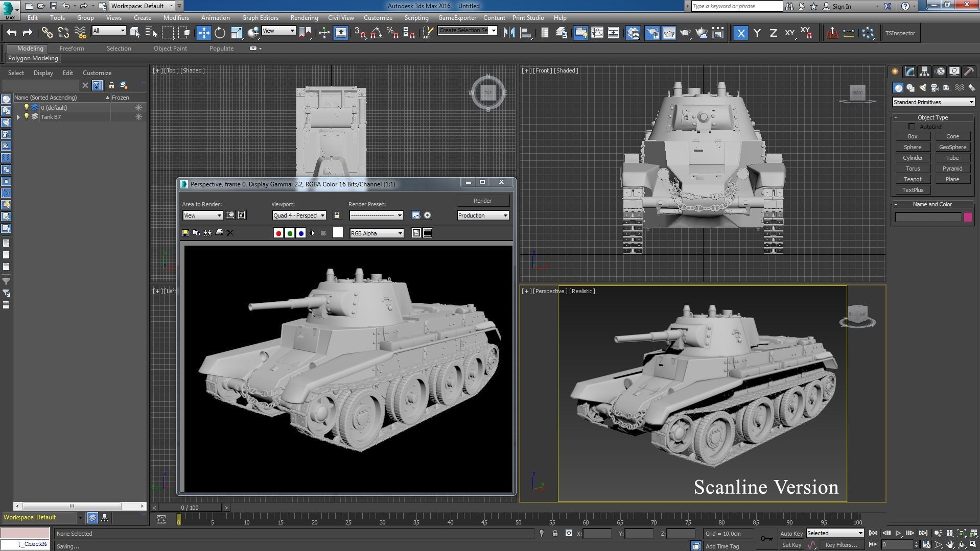
Task: Choose the Select and Uniform Scale tool
Action: [237, 33]
